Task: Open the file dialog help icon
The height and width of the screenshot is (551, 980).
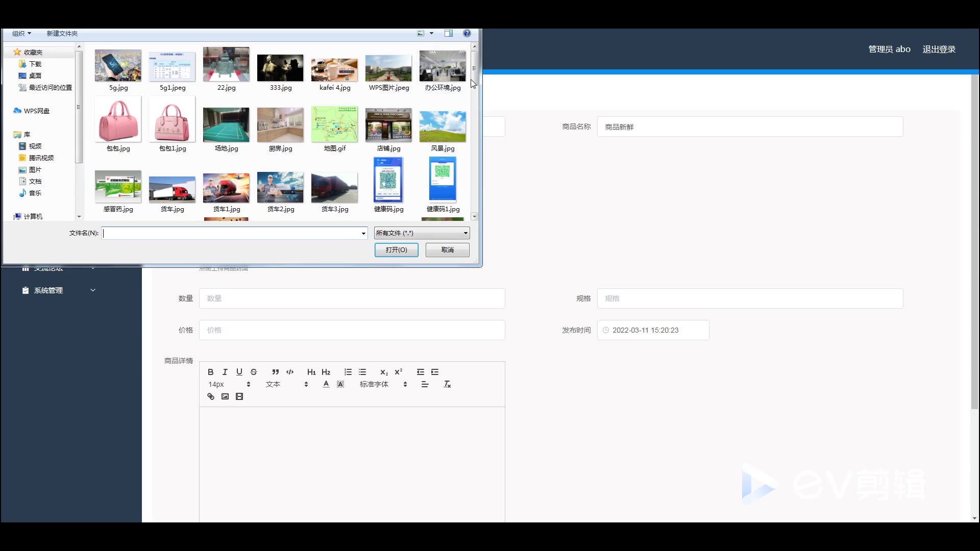Action: [467, 33]
